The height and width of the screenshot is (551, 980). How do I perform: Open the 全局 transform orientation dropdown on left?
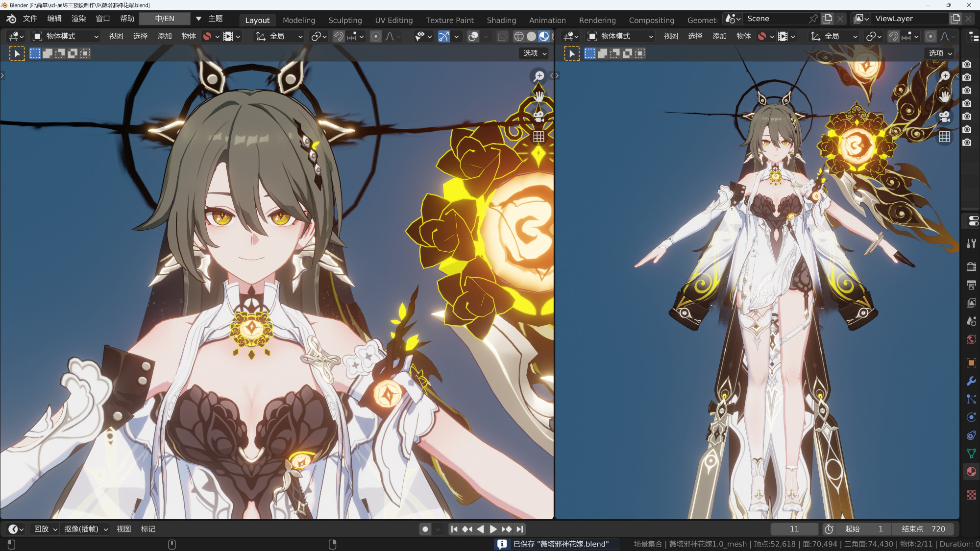point(279,36)
